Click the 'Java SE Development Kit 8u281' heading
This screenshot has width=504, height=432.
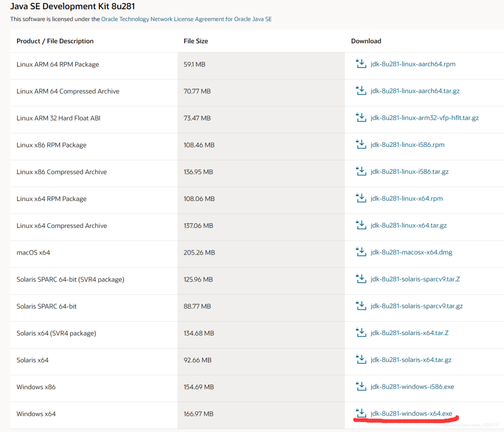pyautogui.click(x=73, y=6)
